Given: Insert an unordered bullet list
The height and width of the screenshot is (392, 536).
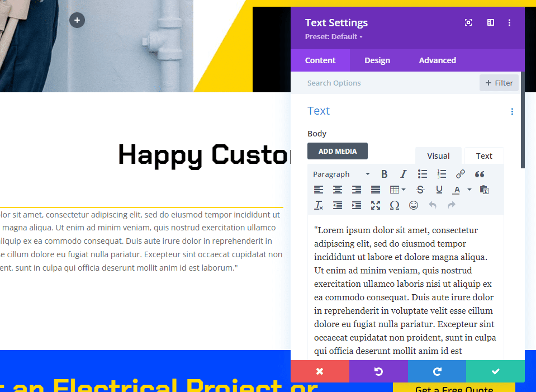Looking at the screenshot, I should click(423, 174).
